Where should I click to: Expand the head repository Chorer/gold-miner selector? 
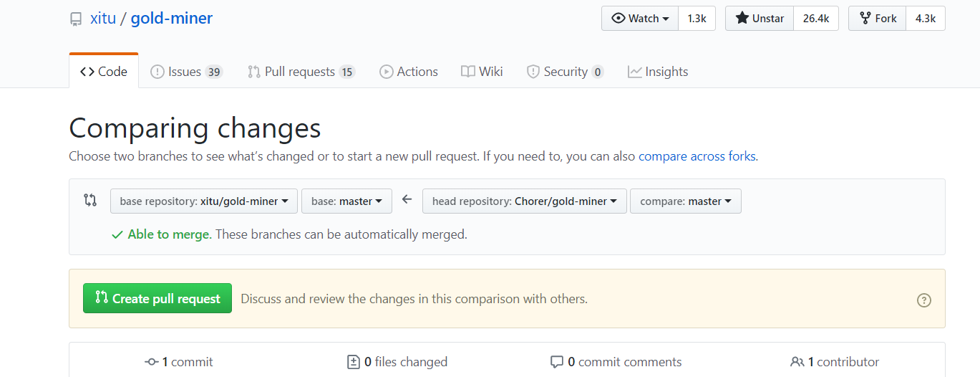coord(525,201)
